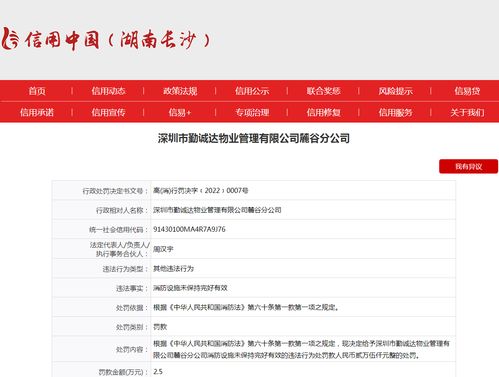Select fine amount value 2.5
499x377 pixels.
pyautogui.click(x=158, y=371)
